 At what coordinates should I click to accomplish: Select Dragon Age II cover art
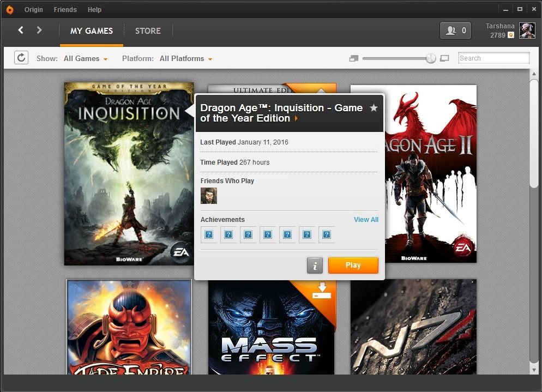(x=431, y=174)
